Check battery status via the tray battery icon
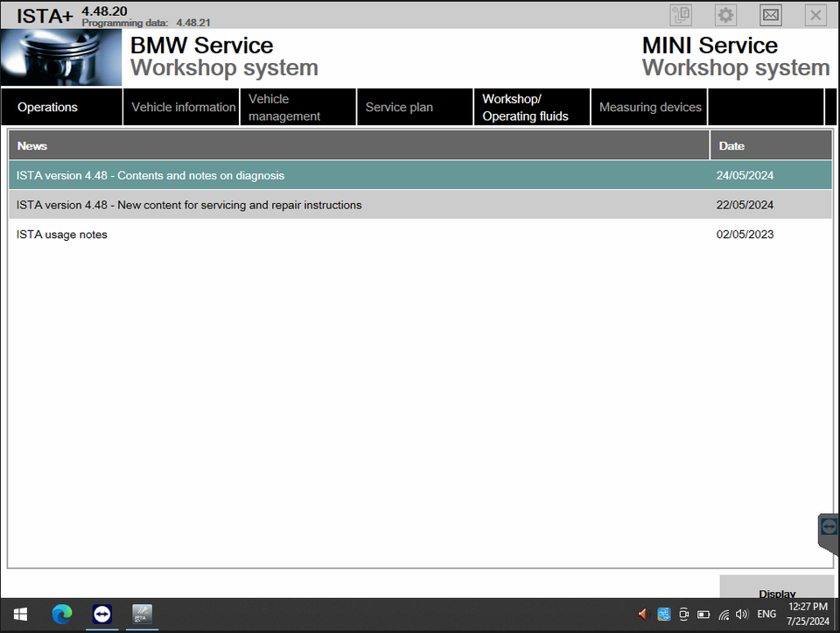Viewport: 840px width, 633px height. 703,614
